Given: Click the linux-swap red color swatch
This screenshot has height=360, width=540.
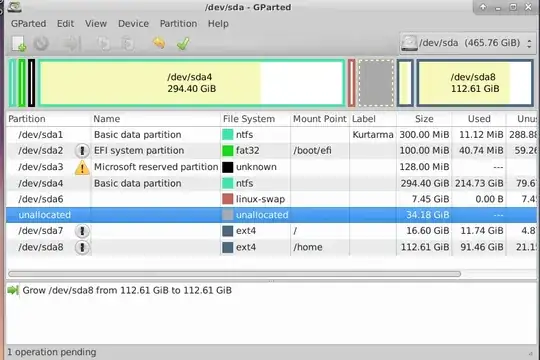Looking at the screenshot, I should coord(228,199).
